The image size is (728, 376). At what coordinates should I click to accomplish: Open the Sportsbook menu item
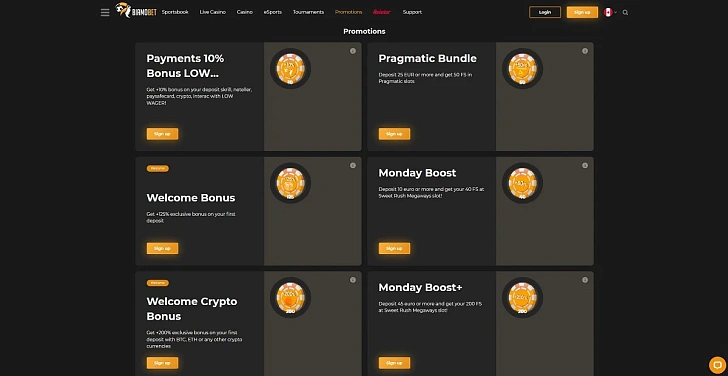[175, 12]
